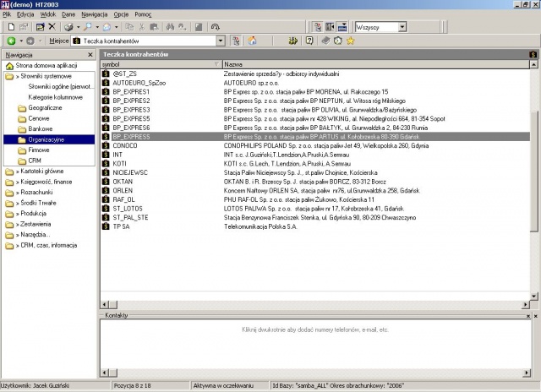Open the Plik menu
The height and width of the screenshot is (392, 541).
[7, 14]
